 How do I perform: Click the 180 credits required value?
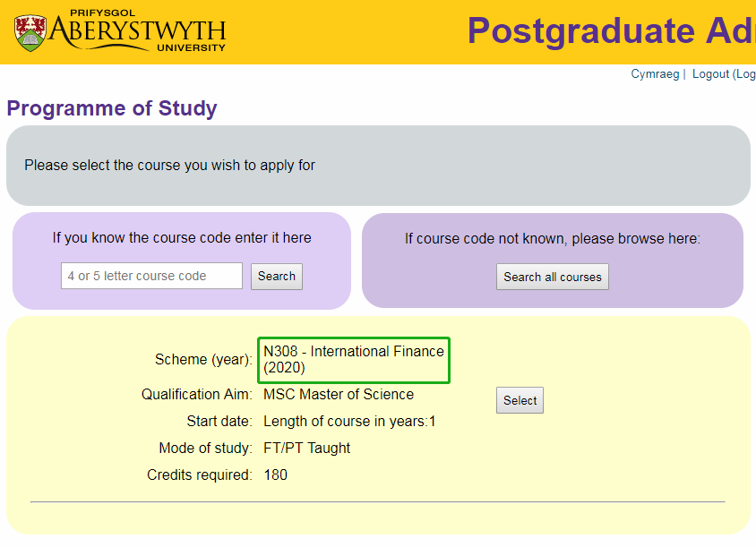point(276,475)
